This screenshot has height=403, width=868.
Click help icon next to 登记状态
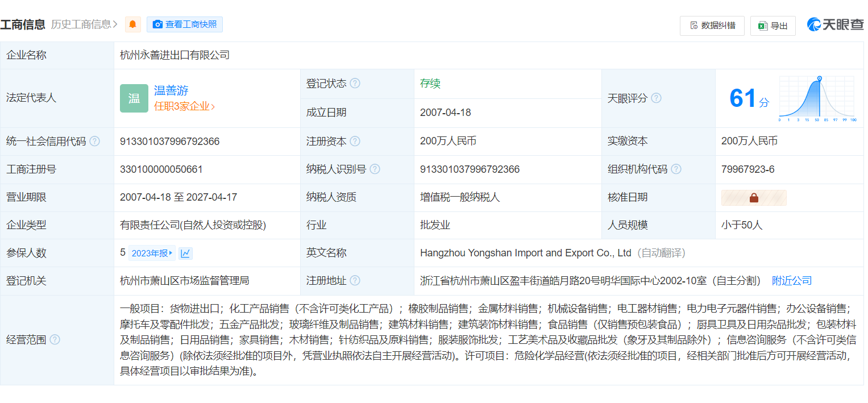click(x=355, y=84)
